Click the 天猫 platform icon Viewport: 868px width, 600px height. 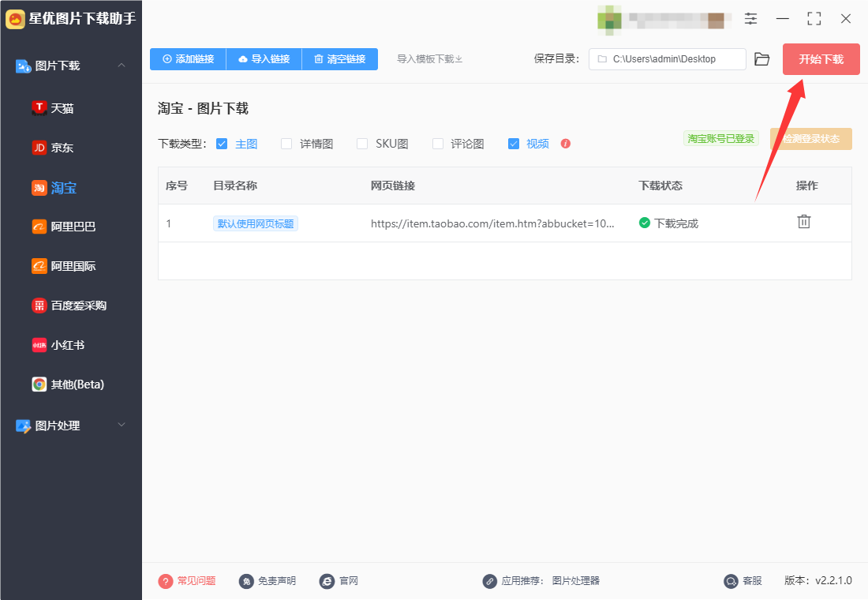click(x=39, y=108)
